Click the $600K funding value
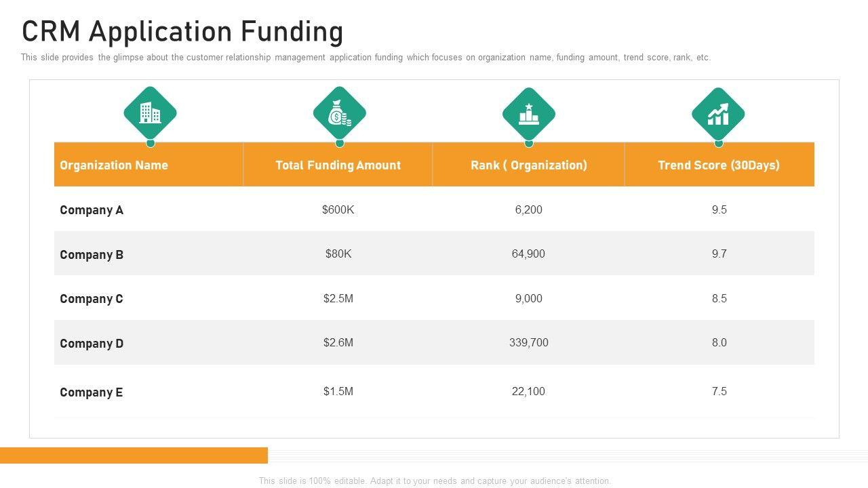Image resolution: width=868 pixels, height=488 pixels. [x=338, y=209]
